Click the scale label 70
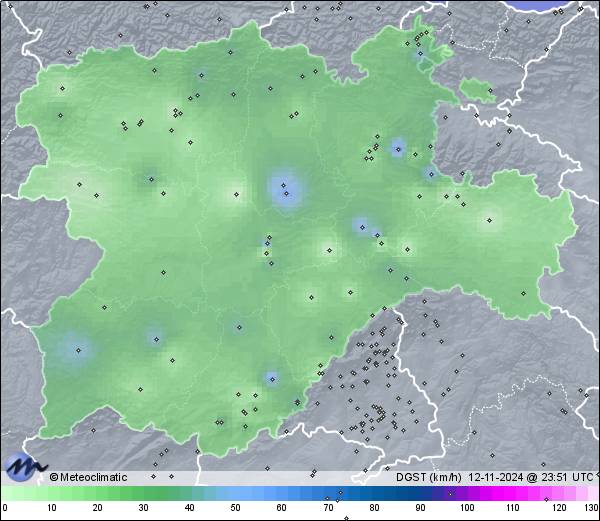 coord(328,508)
